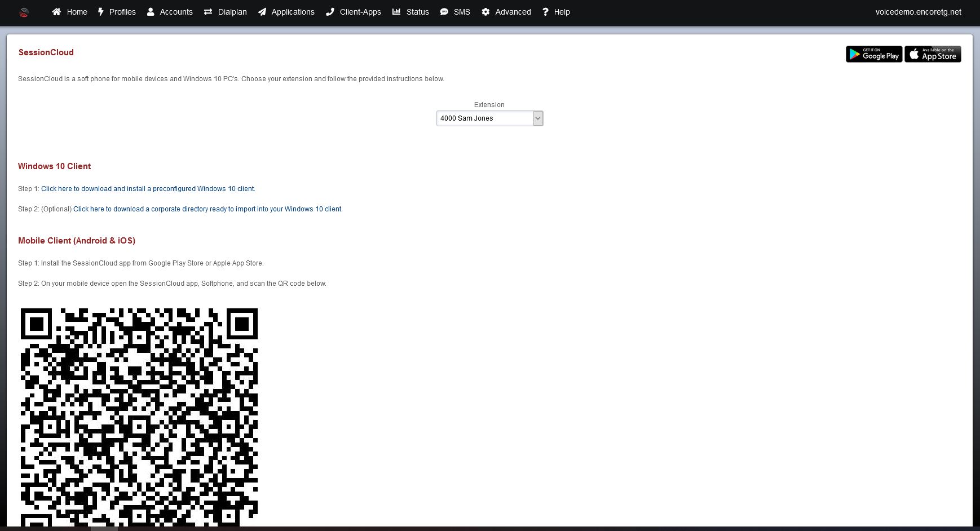
Task: Open the Get it on Google Play badge
Action: coord(874,54)
